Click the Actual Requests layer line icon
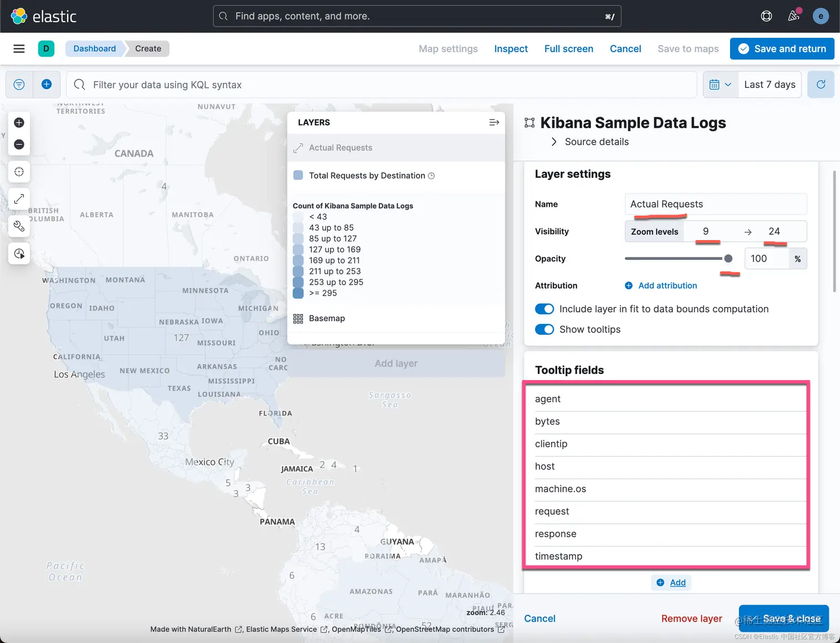Viewport: 840px width, 643px height. coord(298,148)
